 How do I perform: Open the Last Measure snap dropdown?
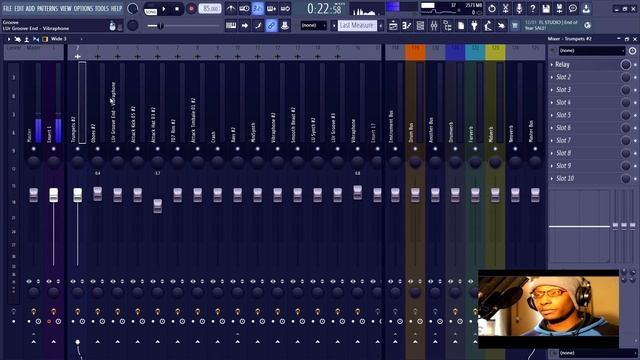click(357, 25)
